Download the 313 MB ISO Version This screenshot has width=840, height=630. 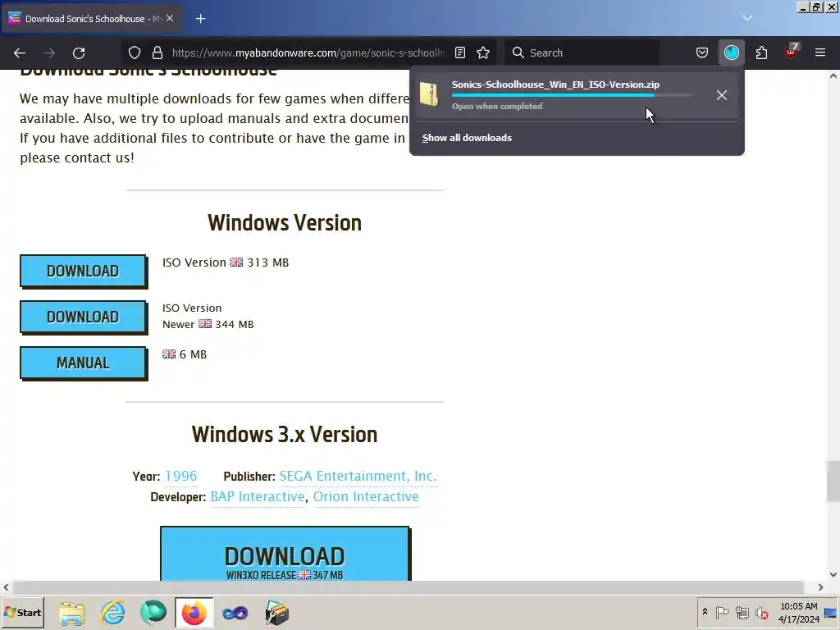tap(83, 271)
